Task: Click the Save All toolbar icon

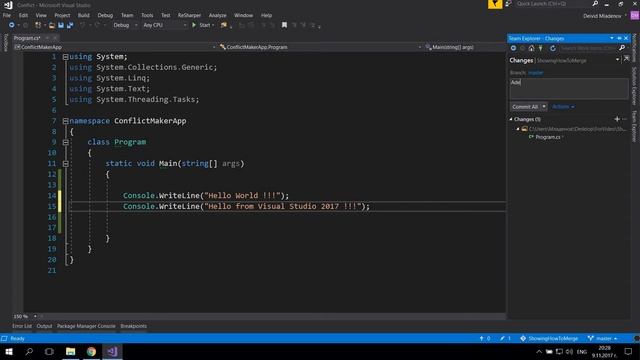Action: [x=70, y=25]
